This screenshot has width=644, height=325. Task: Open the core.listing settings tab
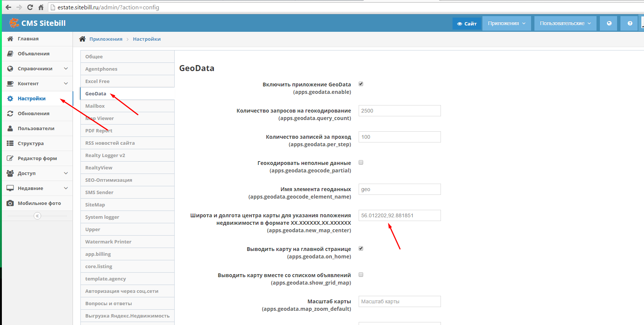click(x=128, y=266)
